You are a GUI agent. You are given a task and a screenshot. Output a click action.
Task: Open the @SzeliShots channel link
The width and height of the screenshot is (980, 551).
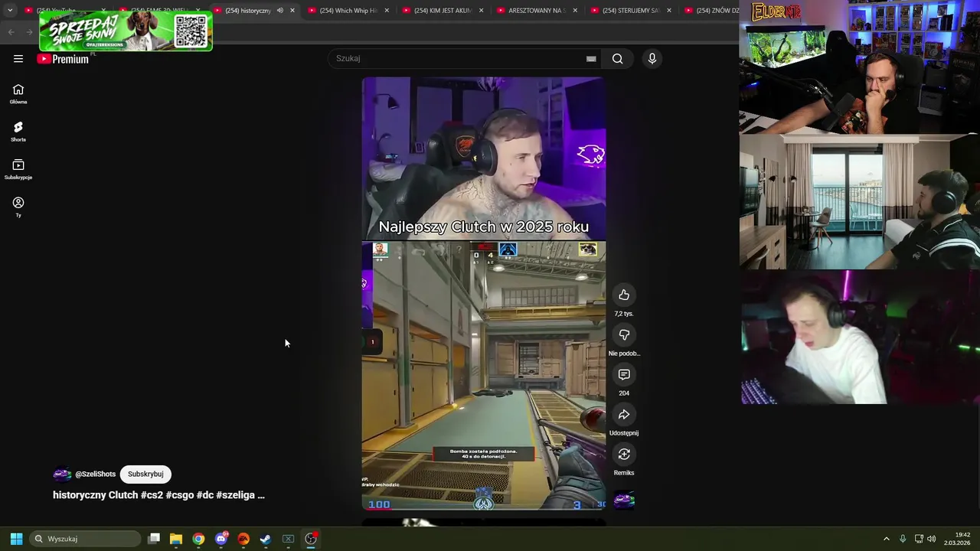click(x=95, y=474)
